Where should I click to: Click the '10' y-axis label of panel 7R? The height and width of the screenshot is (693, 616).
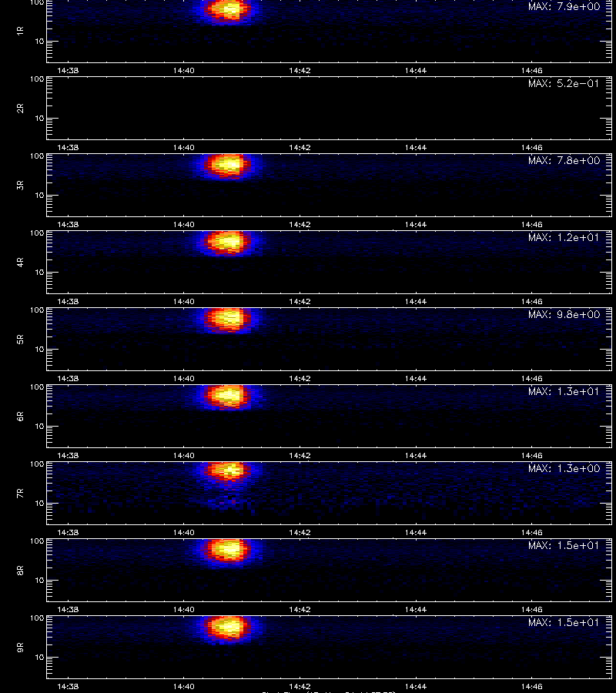pos(40,503)
